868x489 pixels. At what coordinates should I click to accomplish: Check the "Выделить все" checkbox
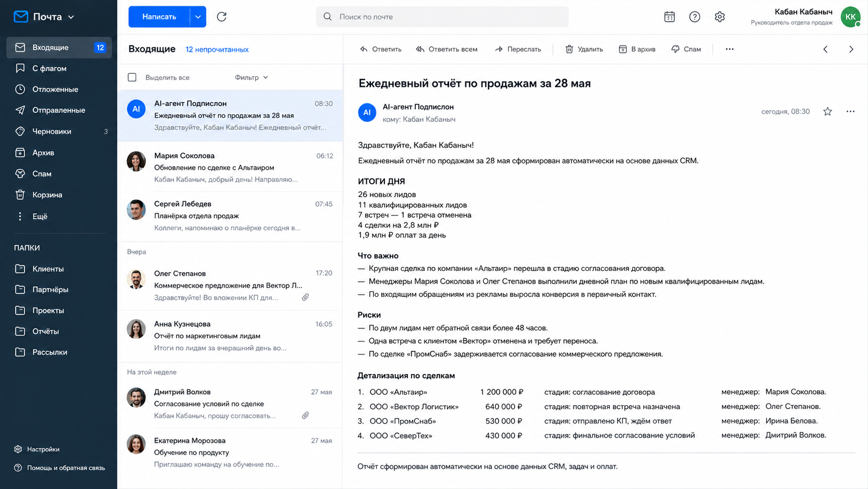pos(132,77)
